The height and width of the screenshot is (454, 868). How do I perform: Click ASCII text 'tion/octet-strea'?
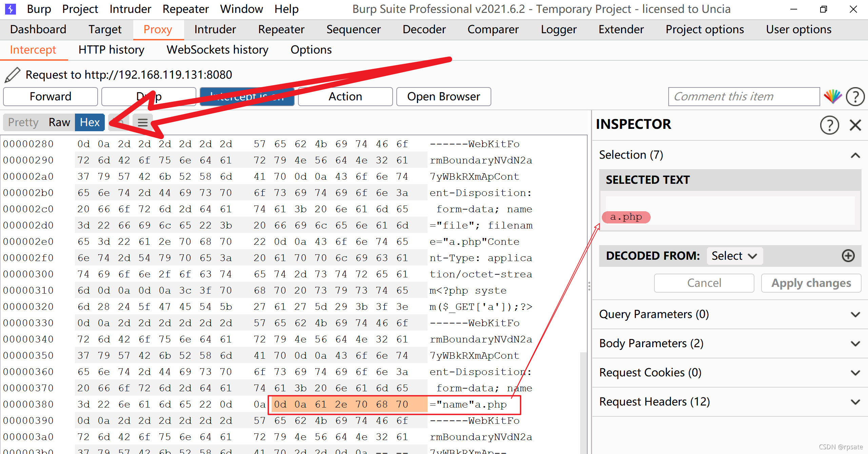tap(481, 274)
